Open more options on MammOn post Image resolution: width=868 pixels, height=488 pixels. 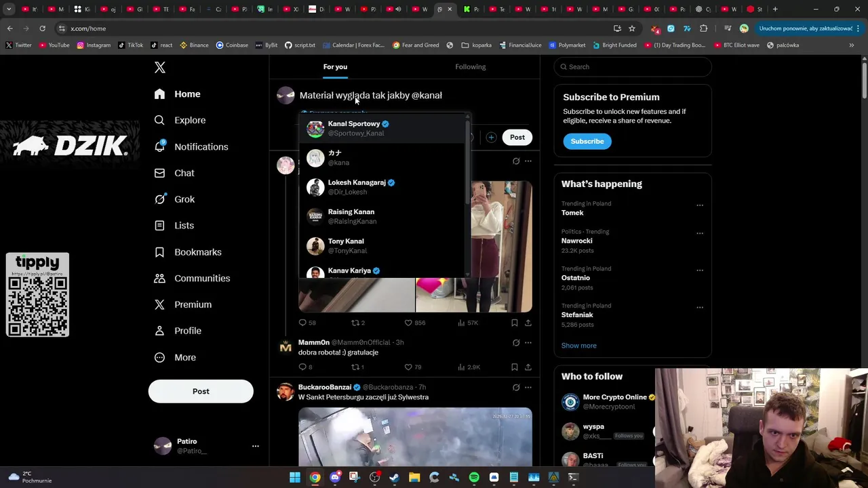click(x=528, y=342)
